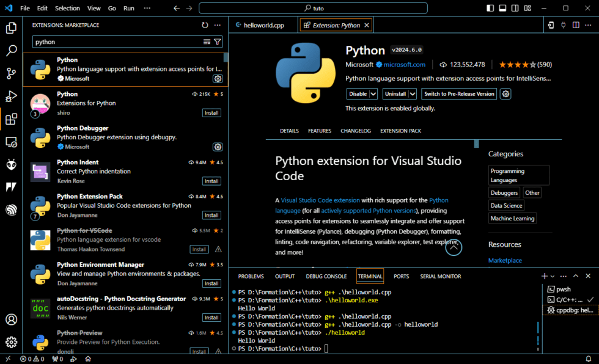Open the FEATURES tab of extension
Image resolution: width=599 pixels, height=364 pixels.
coord(320,131)
